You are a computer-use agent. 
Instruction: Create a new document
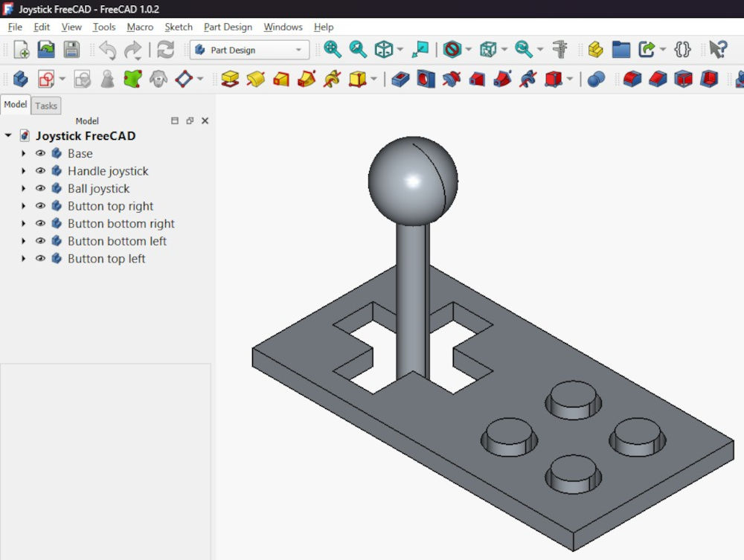pyautogui.click(x=22, y=49)
